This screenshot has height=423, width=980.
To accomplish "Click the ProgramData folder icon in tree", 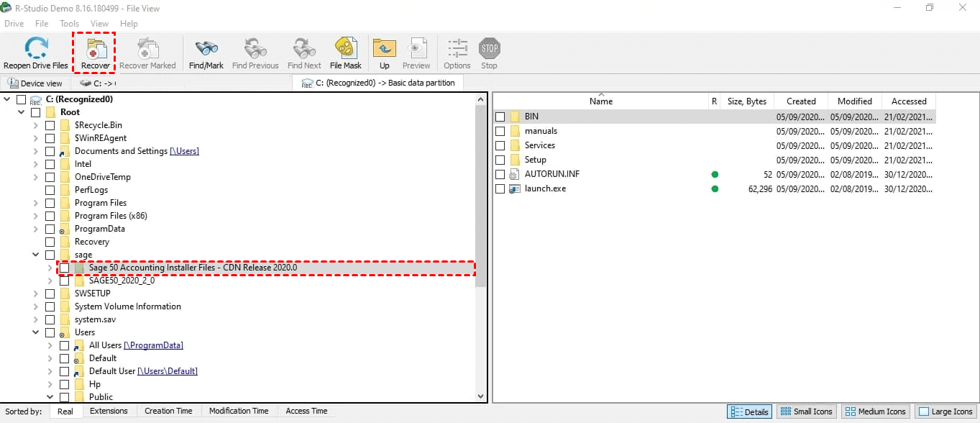I will coord(65,229).
